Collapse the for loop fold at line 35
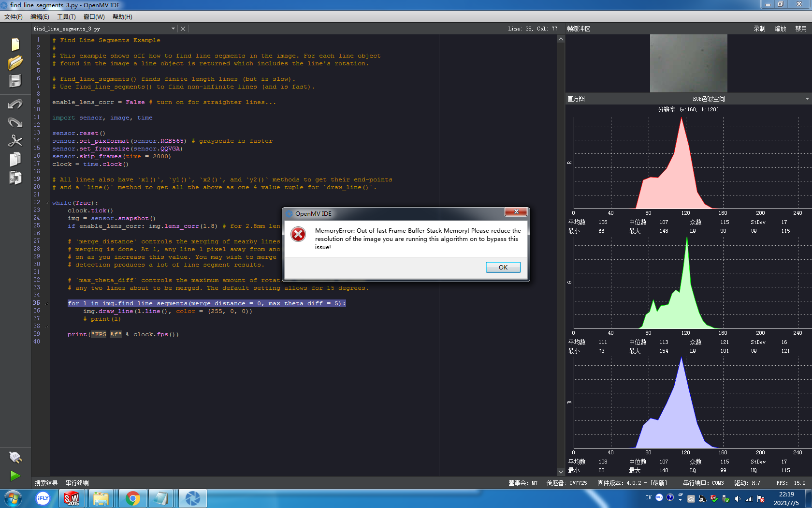This screenshot has width=812, height=508. coord(47,304)
